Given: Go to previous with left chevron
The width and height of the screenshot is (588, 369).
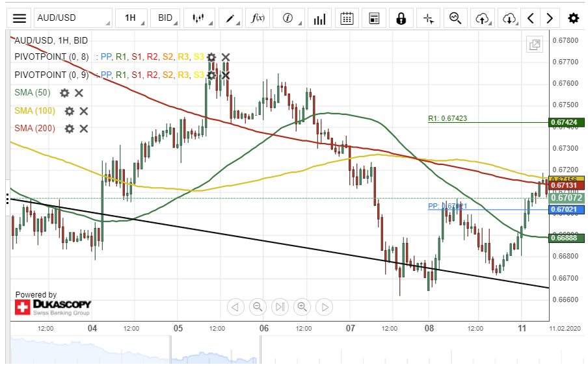Looking at the screenshot, I should pyautogui.click(x=531, y=18).
